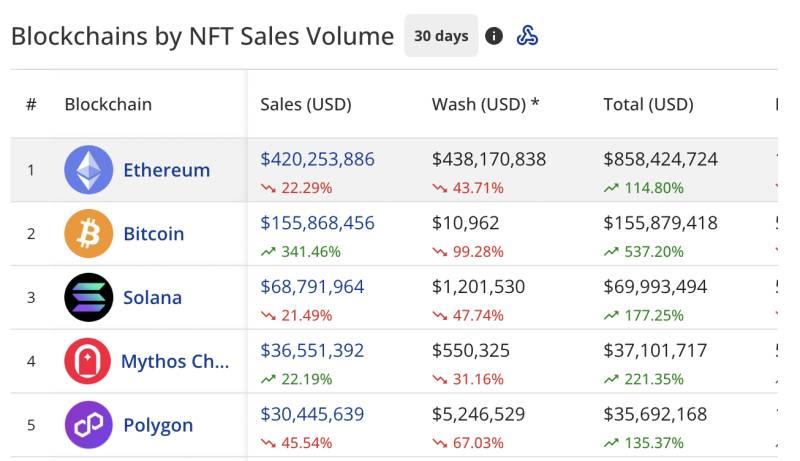Click the blue webhook icon in header
The image size is (800, 461).
527,36
